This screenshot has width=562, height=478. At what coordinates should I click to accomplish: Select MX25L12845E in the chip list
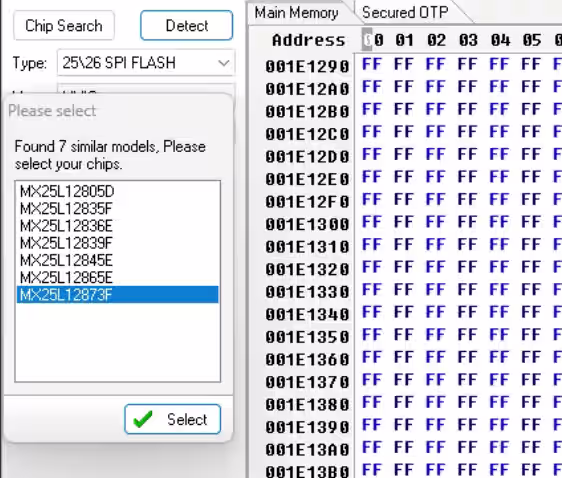tap(117, 260)
